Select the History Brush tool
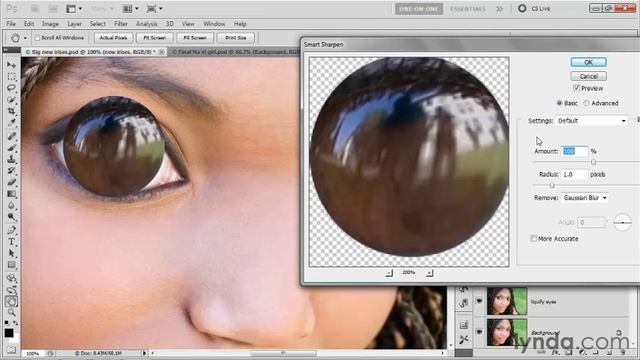 coord(11,170)
